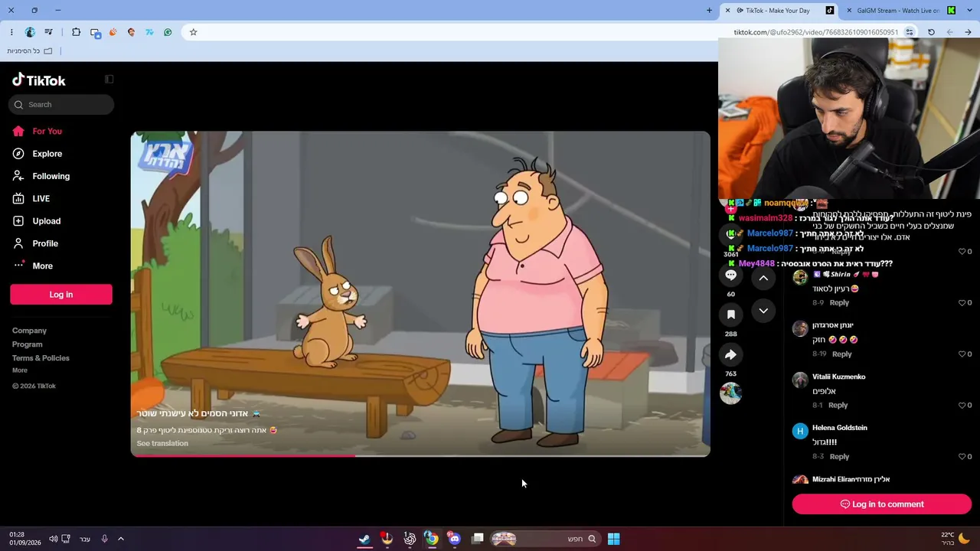980x551 pixels.
Task: Reply to Shirin's comment
Action: (839, 303)
